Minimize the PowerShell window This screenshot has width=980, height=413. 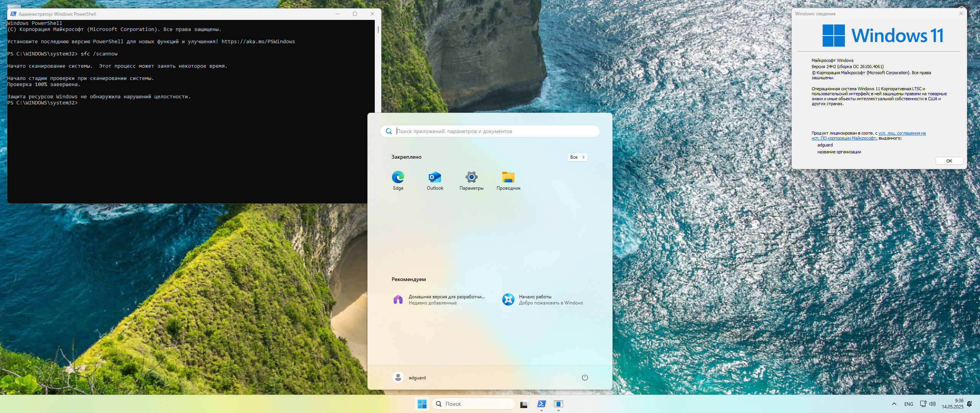pos(338,14)
